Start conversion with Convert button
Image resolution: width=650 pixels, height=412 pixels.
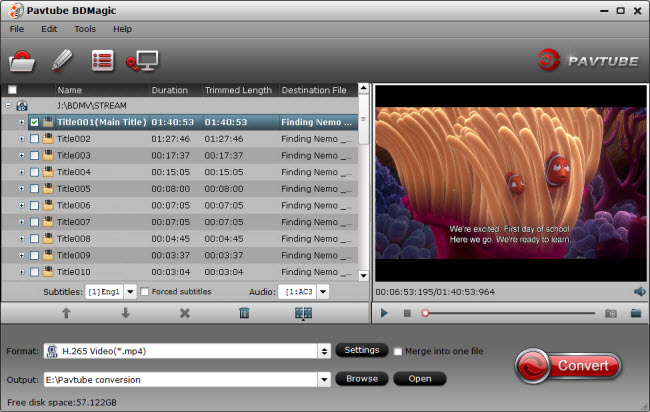coord(568,366)
